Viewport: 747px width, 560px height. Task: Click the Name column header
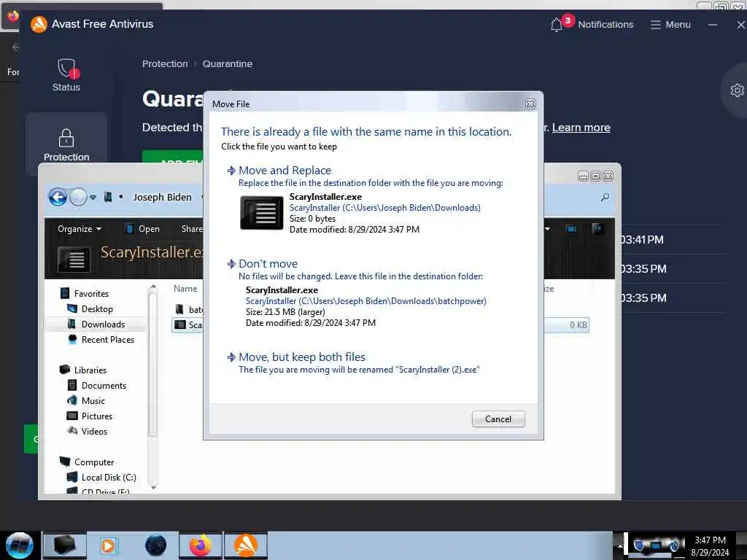click(185, 289)
